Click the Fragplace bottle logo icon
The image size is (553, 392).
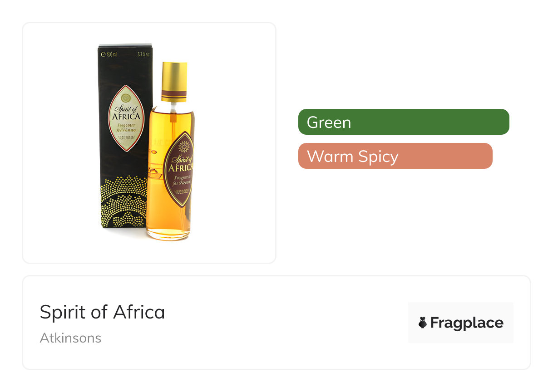coord(423,323)
